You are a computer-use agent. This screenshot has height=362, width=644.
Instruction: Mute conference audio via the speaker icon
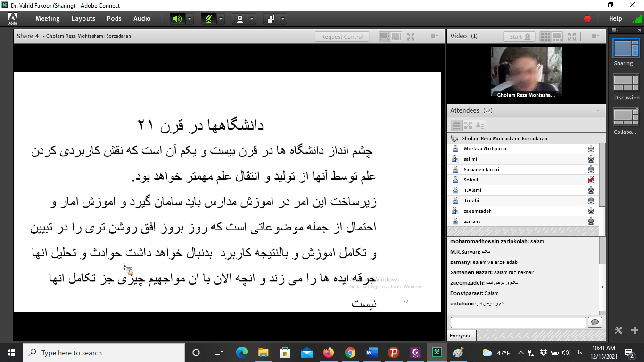click(x=177, y=19)
